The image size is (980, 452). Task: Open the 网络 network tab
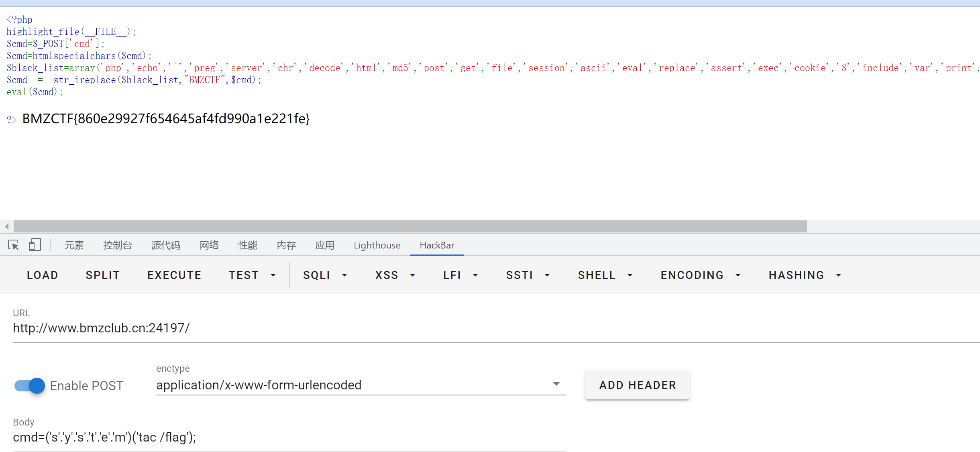(209, 245)
